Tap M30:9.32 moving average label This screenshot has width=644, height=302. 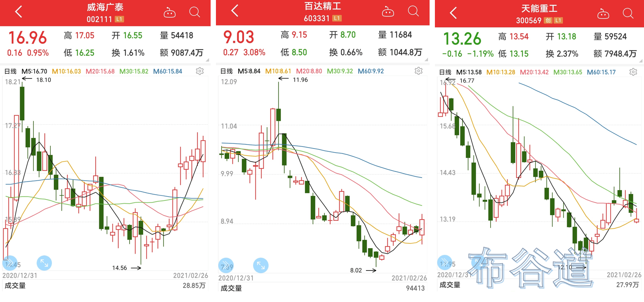tap(340, 71)
